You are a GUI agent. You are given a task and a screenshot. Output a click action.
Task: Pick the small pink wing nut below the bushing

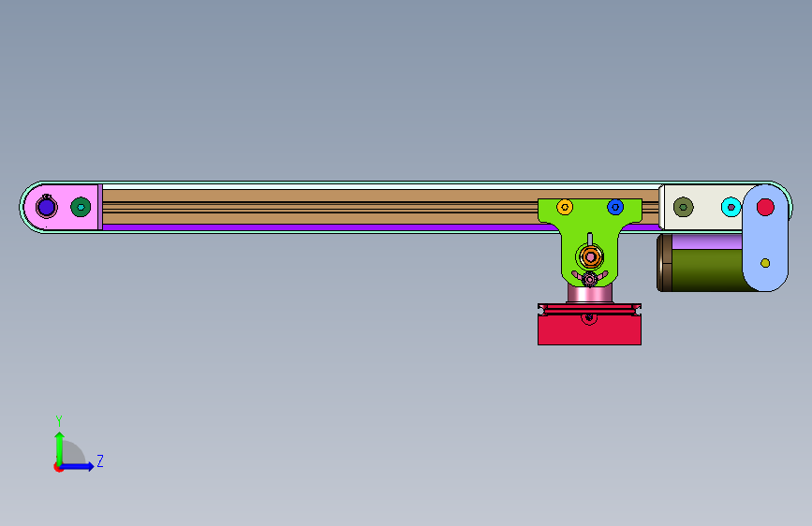click(590, 278)
